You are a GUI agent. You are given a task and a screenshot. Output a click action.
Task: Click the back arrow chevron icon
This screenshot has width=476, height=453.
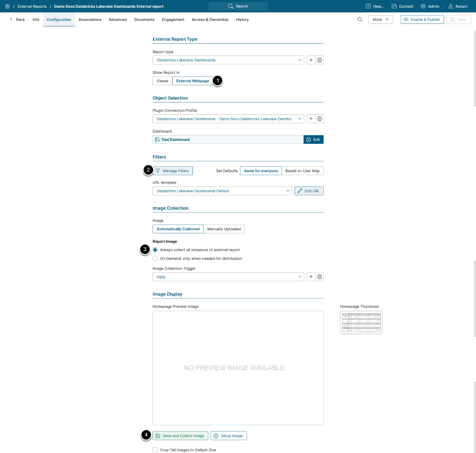[11, 20]
